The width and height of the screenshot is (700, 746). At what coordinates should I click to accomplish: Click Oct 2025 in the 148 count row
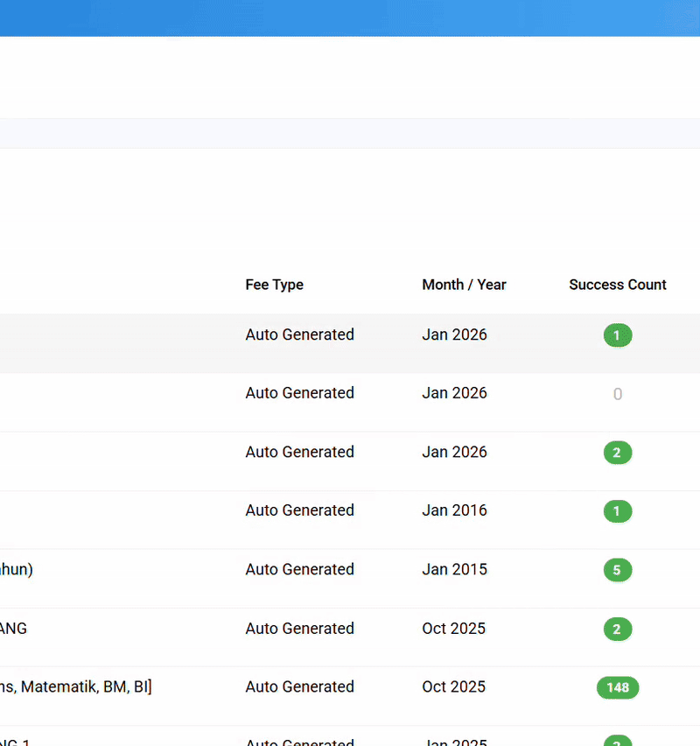(x=453, y=686)
